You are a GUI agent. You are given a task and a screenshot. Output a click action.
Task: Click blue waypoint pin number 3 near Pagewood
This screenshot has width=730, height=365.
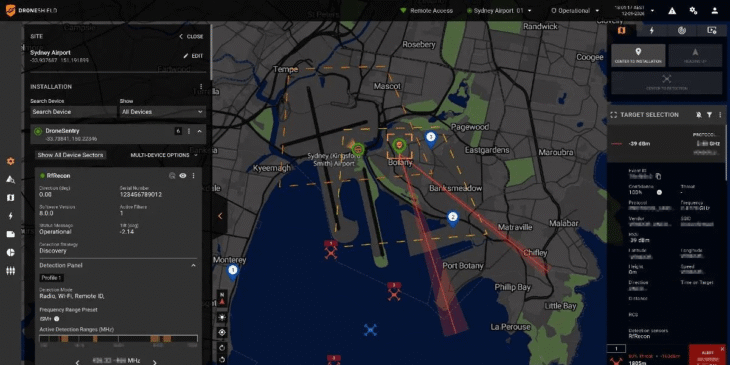pos(431,139)
